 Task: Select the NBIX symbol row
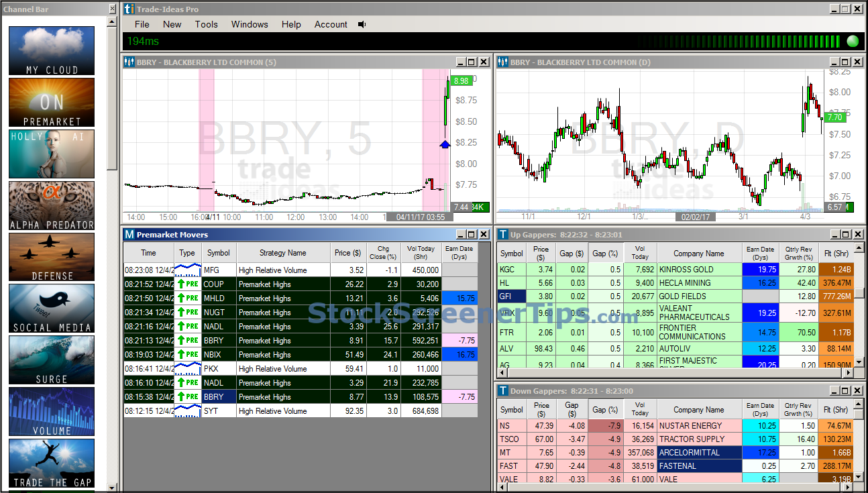click(x=301, y=355)
